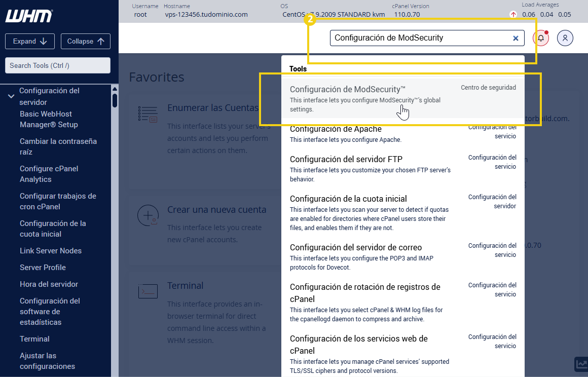
Task: Click the Enumerar las Cuentas list icon
Action: [x=148, y=115]
